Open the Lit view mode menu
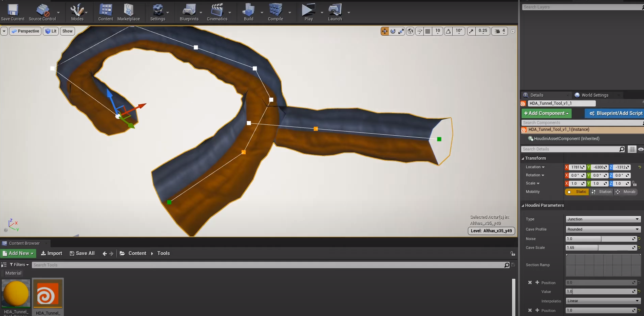The image size is (644, 316). pos(51,31)
